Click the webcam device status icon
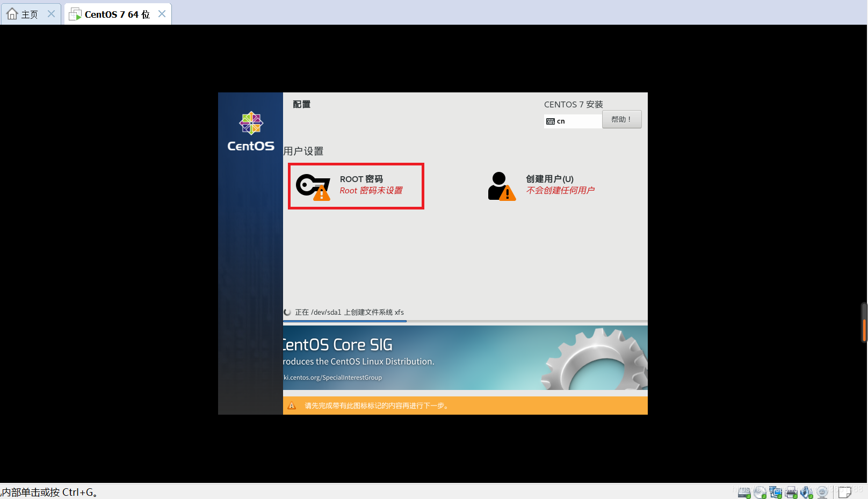868x499 pixels. pyautogui.click(x=822, y=492)
